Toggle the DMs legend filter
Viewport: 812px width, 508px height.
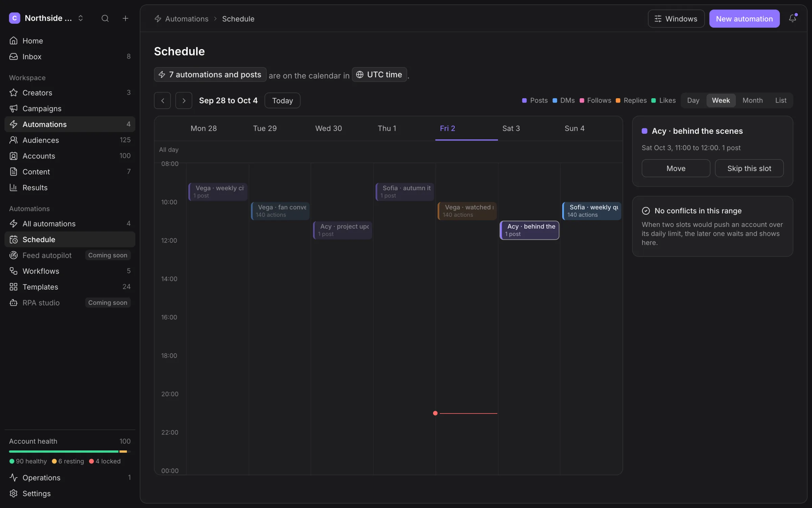pos(563,100)
